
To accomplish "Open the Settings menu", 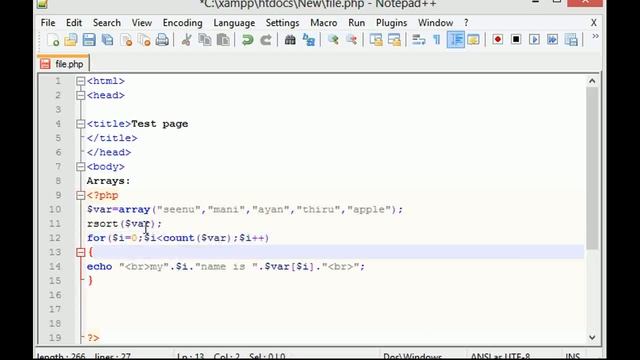I will pos(282,23).
